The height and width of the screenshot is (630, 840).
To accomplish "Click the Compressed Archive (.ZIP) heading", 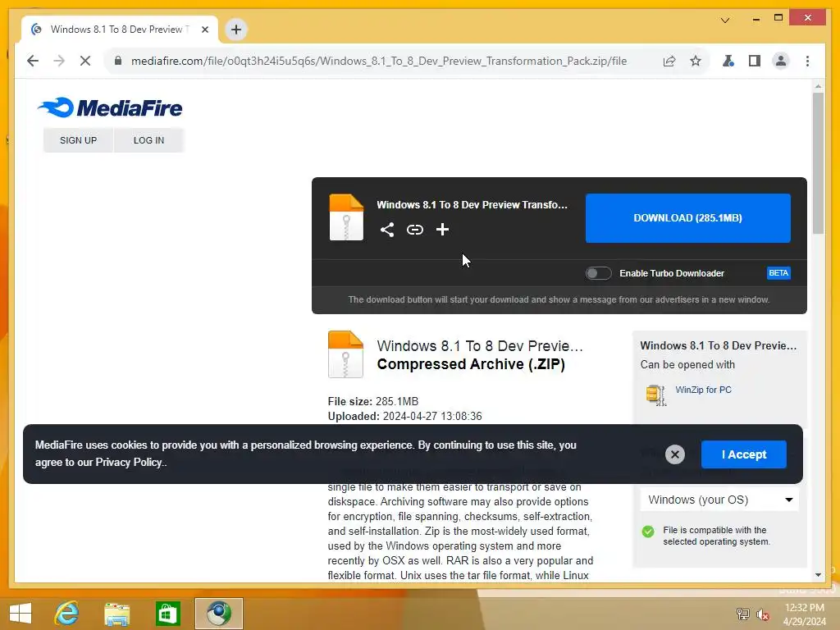I will pos(471,364).
